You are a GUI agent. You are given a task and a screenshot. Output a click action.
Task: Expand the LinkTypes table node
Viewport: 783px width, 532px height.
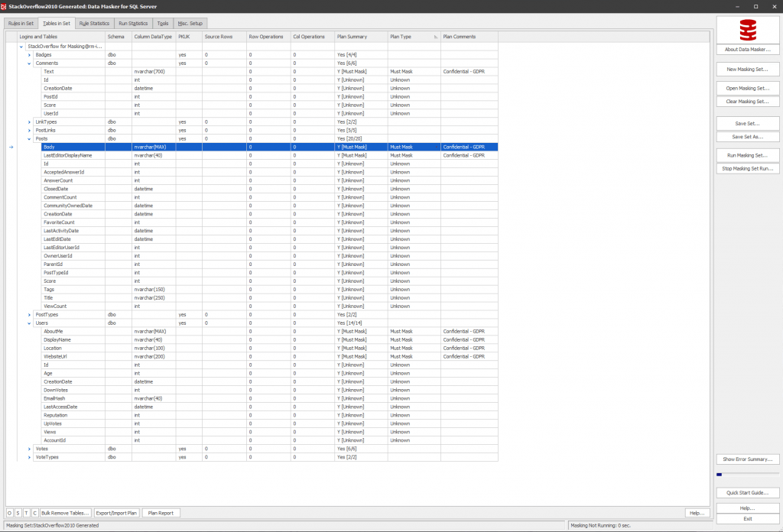pyautogui.click(x=29, y=122)
